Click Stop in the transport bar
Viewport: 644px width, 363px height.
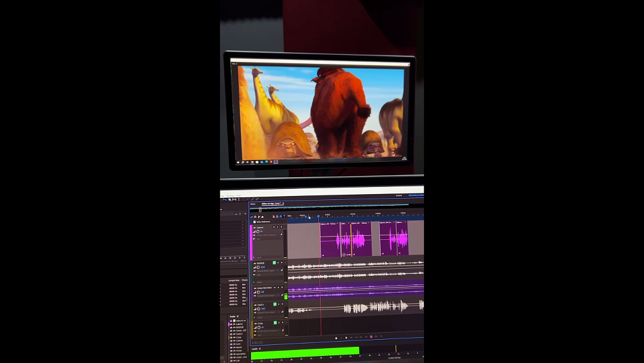pyautogui.click(x=336, y=338)
